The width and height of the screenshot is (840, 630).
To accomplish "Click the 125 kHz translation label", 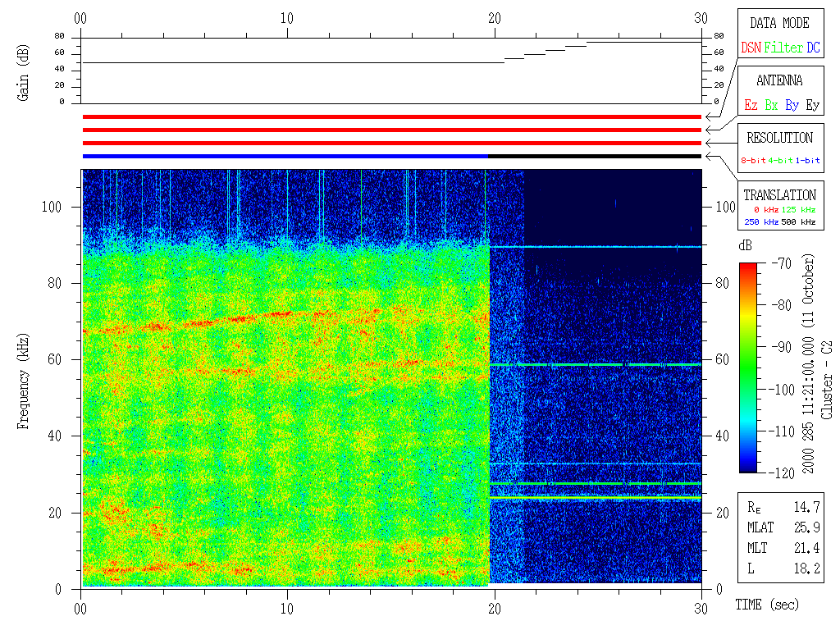I will tap(800, 210).
